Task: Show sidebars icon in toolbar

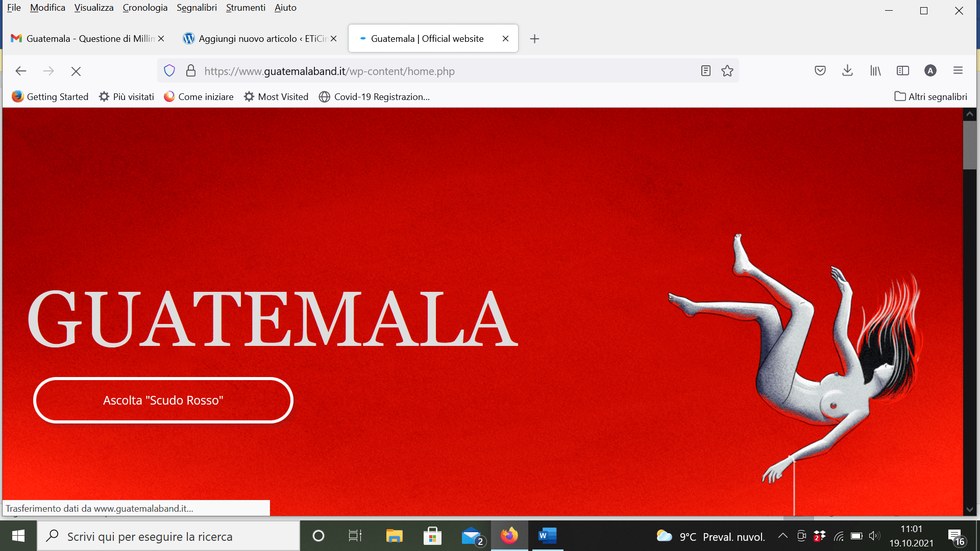Action: coord(903,71)
